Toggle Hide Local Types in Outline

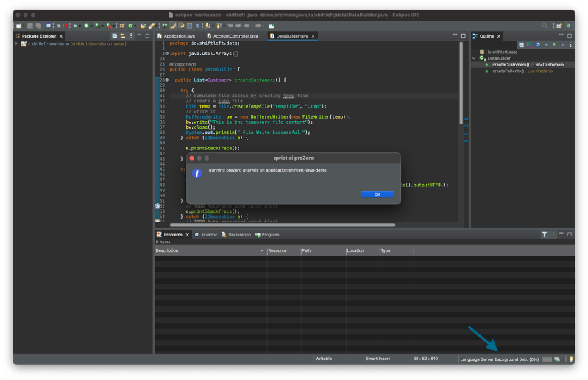point(562,45)
